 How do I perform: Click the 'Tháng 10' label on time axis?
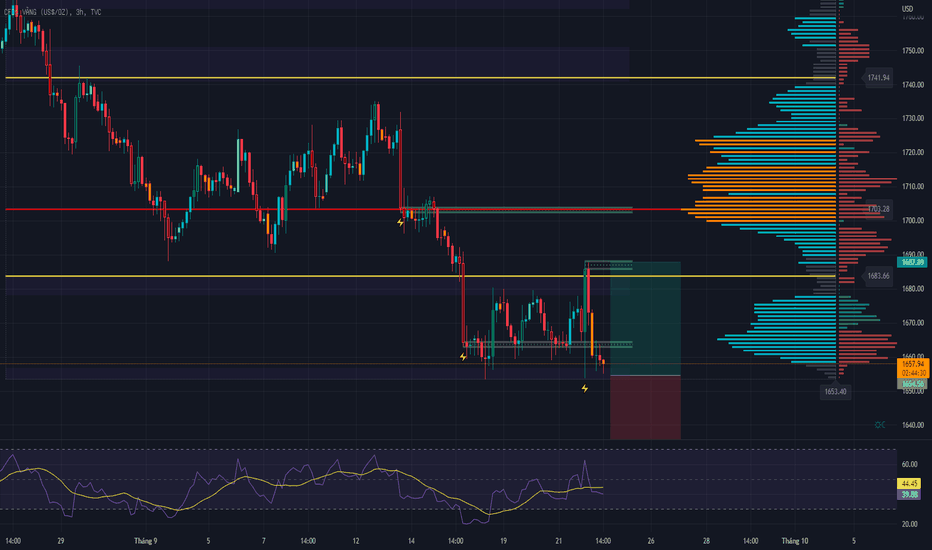click(795, 540)
